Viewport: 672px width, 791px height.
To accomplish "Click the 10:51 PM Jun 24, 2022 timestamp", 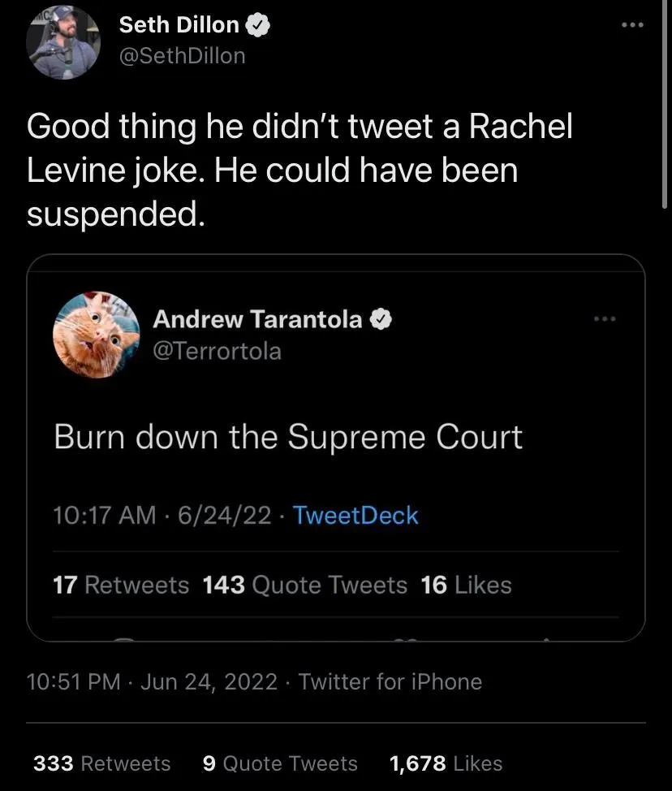I will click(152, 681).
